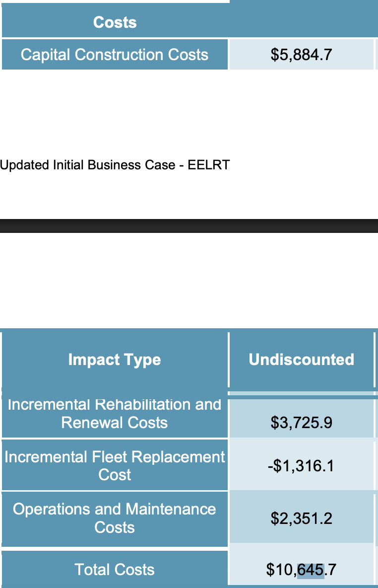The image size is (378, 588).
Task: Click the $5,884.7 value cell
Action: [301, 55]
